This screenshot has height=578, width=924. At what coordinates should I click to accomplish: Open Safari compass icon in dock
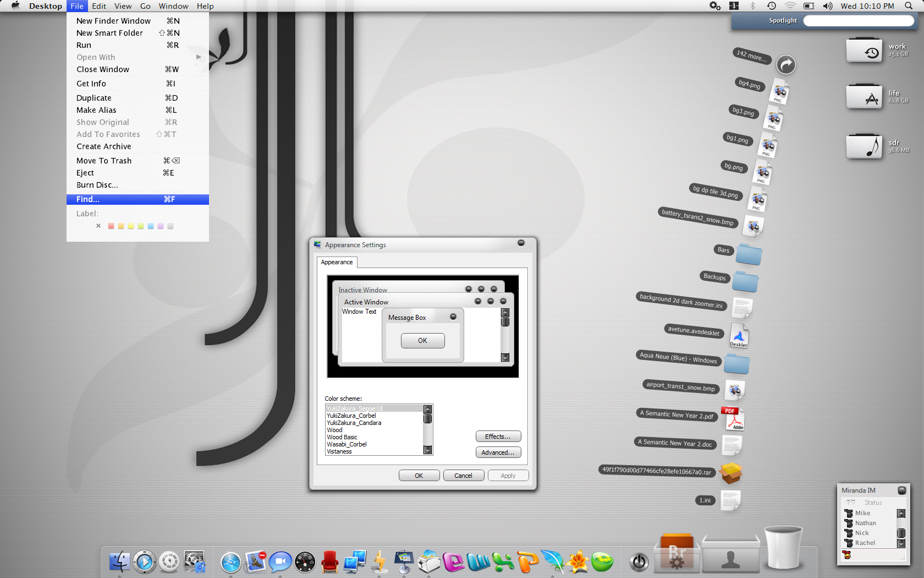point(231,562)
